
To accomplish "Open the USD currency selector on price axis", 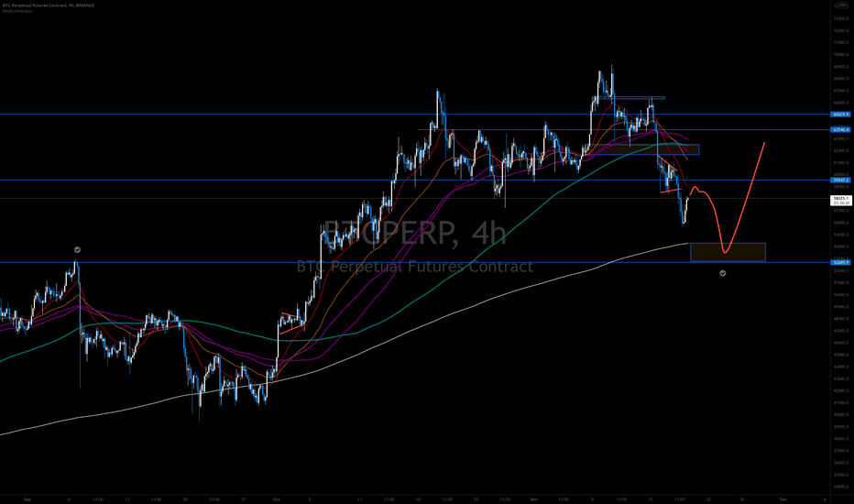I will coord(842,5).
